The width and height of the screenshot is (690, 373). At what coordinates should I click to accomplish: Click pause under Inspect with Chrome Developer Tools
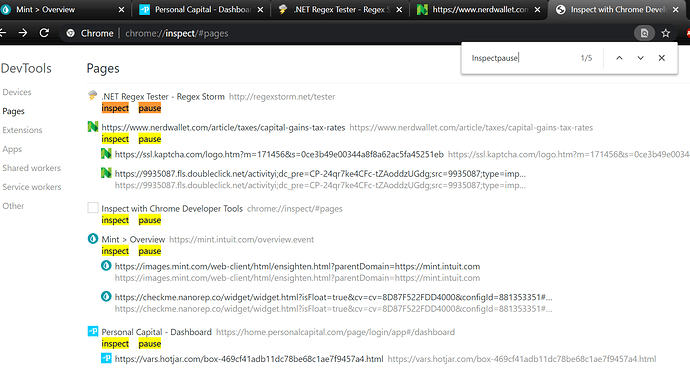pos(150,220)
